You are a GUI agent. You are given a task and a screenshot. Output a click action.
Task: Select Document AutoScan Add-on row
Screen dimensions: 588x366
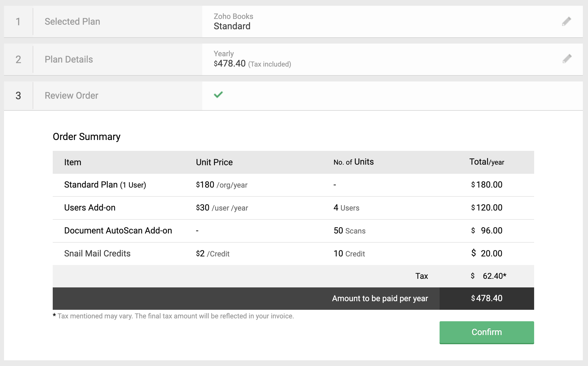coord(118,231)
